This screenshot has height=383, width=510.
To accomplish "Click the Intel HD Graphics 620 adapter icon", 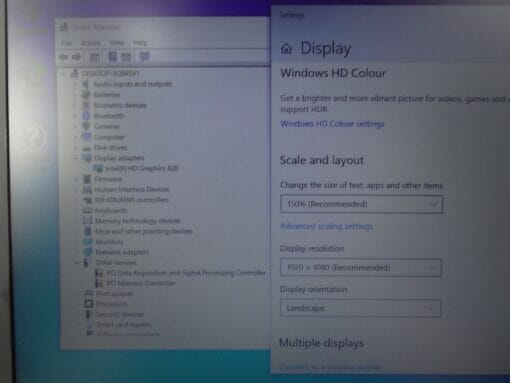I will click(x=98, y=168).
